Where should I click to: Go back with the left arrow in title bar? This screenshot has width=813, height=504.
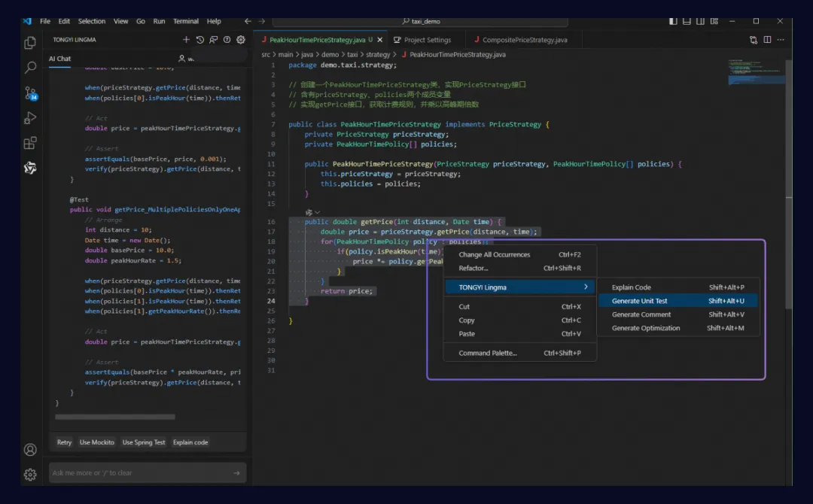(248, 21)
